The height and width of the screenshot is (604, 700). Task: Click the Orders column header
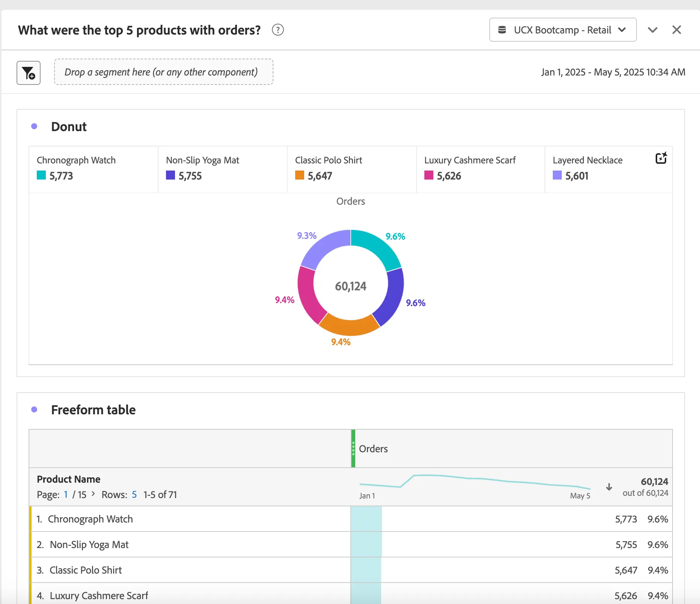pos(373,449)
